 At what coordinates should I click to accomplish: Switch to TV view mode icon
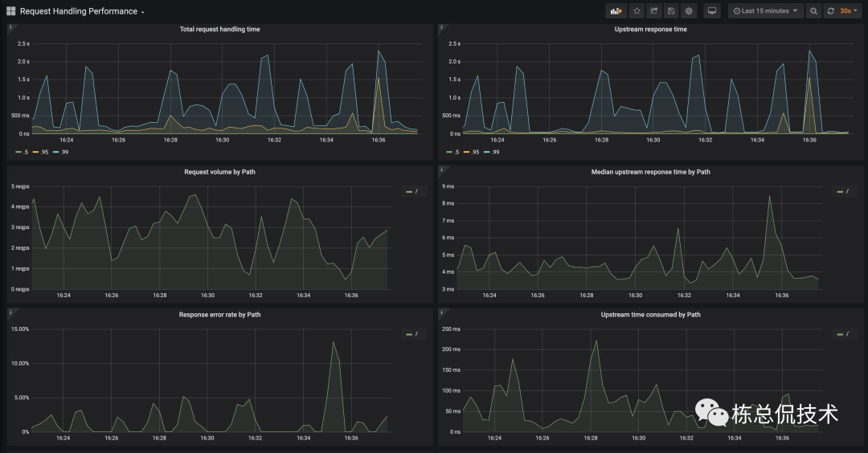[x=712, y=11]
